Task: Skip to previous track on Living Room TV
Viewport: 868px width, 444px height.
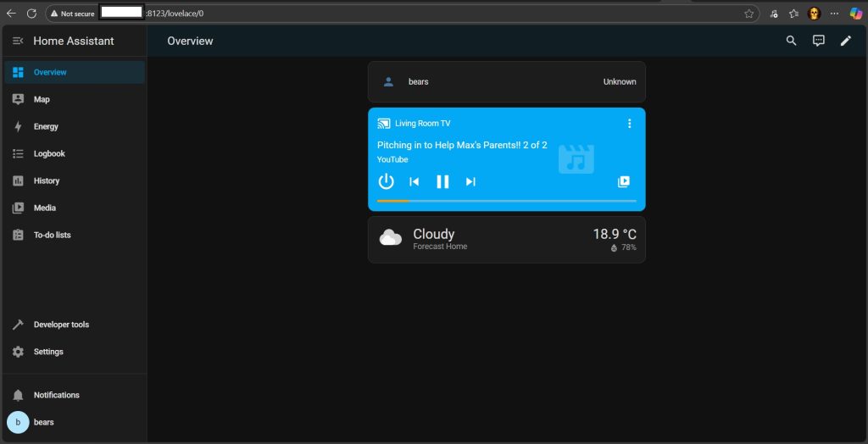Action: tap(414, 181)
